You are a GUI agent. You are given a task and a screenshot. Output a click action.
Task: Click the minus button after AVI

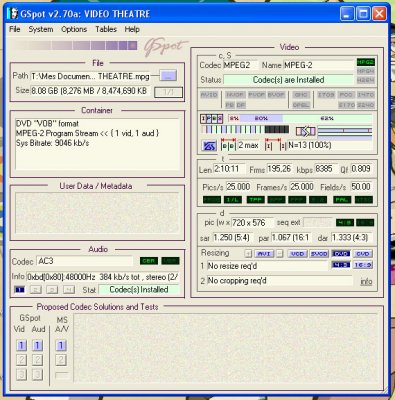(280, 254)
